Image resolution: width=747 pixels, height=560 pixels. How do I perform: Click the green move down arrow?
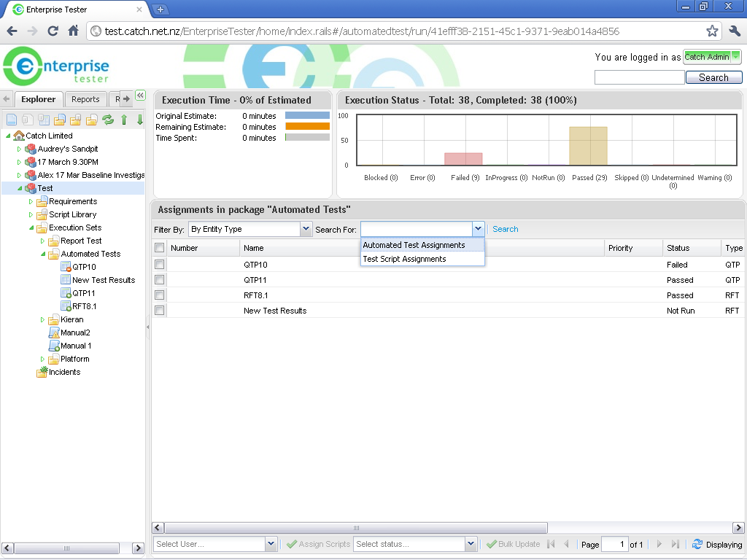[140, 120]
